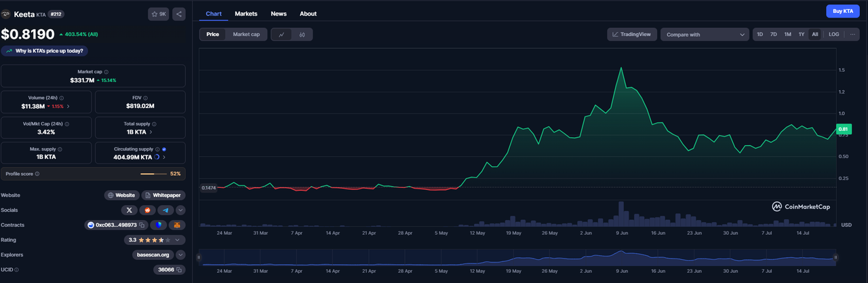Click the Profile score progress bar
The width and height of the screenshot is (868, 283).
pos(153,174)
